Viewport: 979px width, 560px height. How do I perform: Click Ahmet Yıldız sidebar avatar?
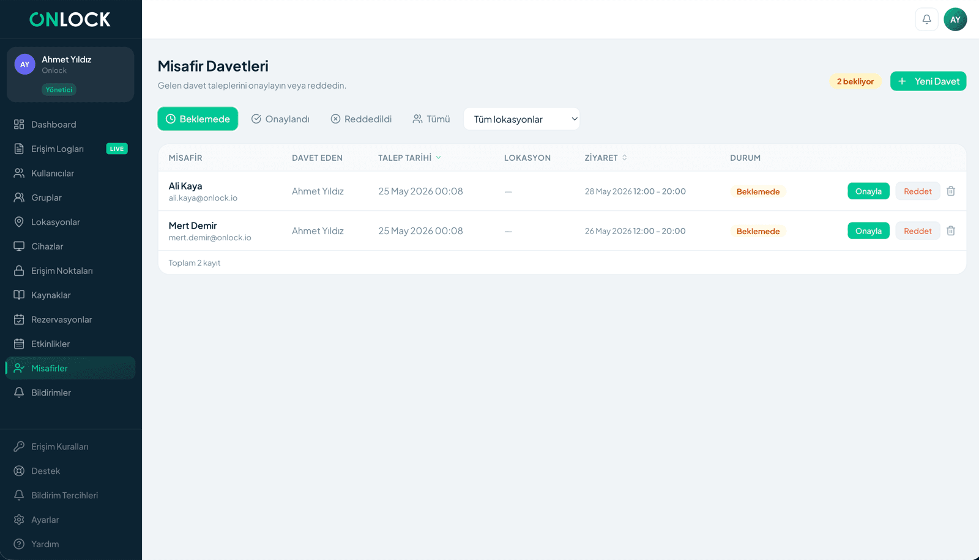[x=24, y=64]
